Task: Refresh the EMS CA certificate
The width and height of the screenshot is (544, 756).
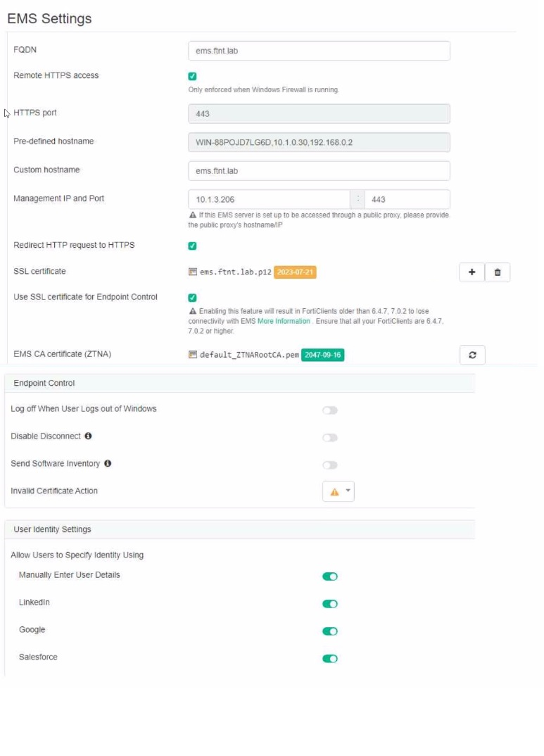Action: (472, 355)
